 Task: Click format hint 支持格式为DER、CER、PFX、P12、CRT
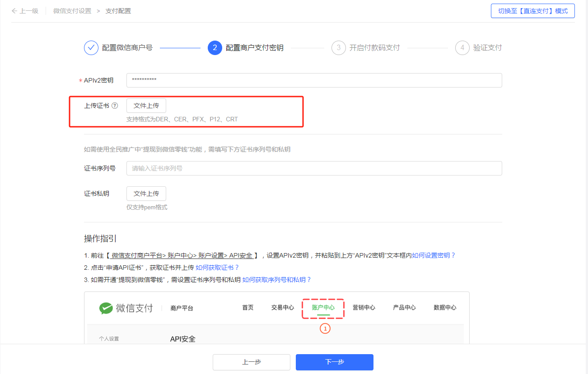click(182, 120)
